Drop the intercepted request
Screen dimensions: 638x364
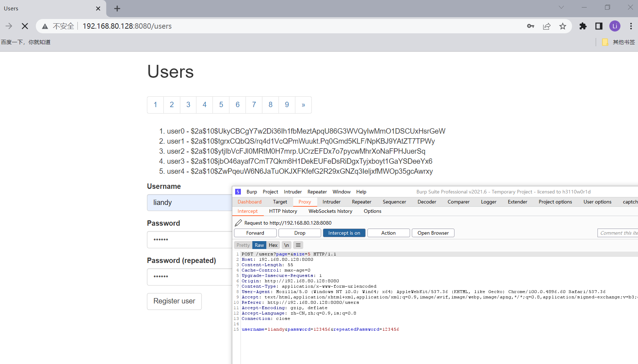coord(300,233)
